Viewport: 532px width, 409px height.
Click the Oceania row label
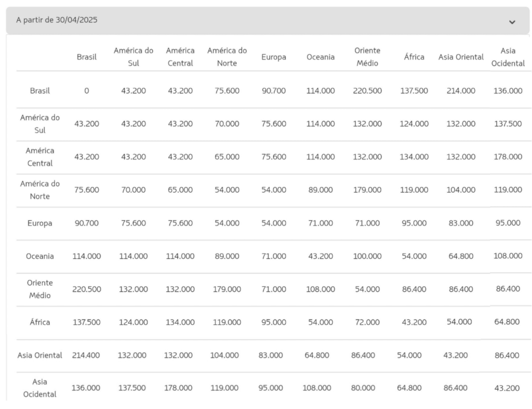(x=40, y=256)
